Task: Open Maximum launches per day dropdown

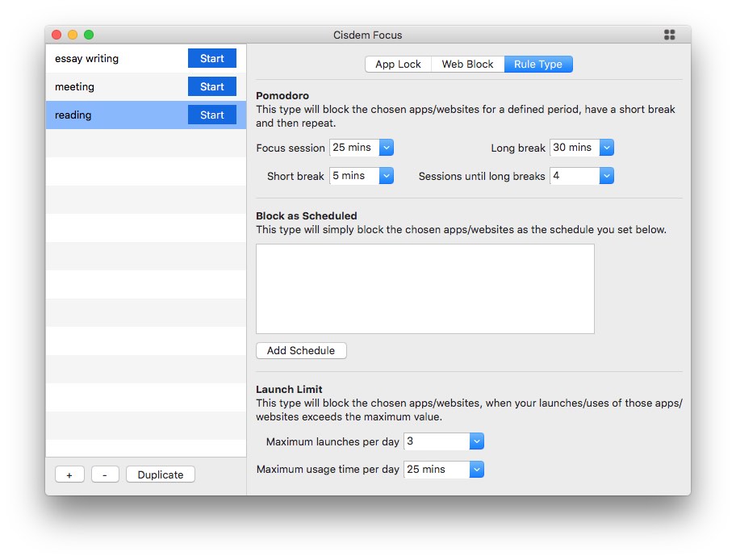Action: coord(476,441)
